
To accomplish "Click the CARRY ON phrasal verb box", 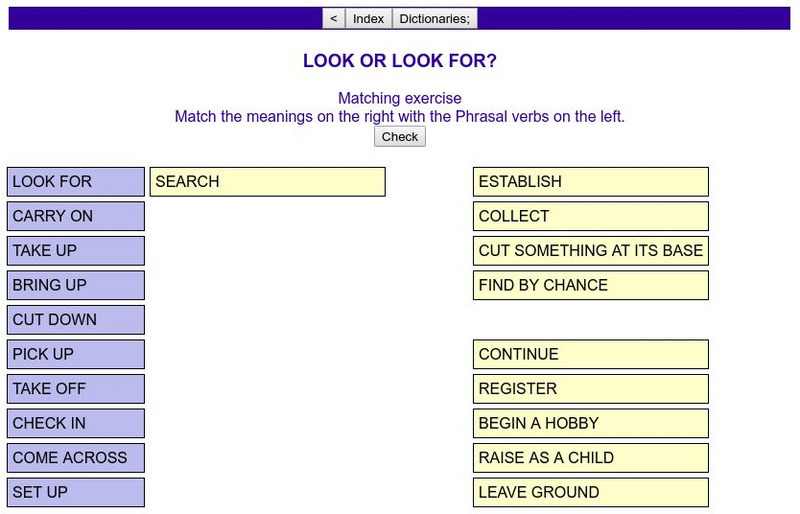I will tap(76, 216).
